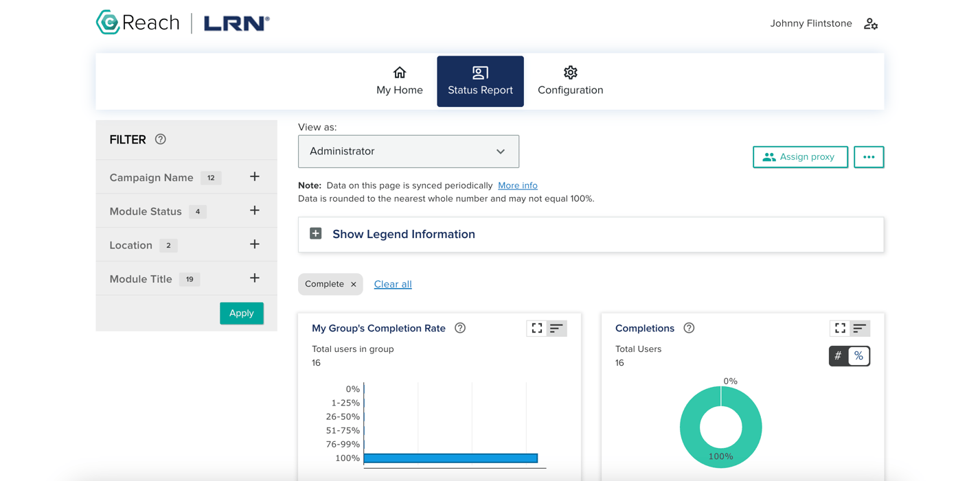Click the Campaign Name count badge 12
This screenshot has height=481, width=980.
[211, 178]
